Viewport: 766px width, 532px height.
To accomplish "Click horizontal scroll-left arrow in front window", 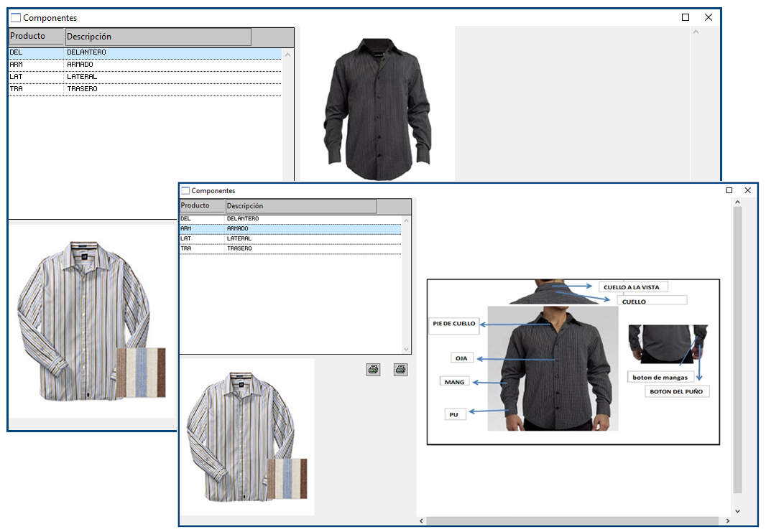I will 422,521.
